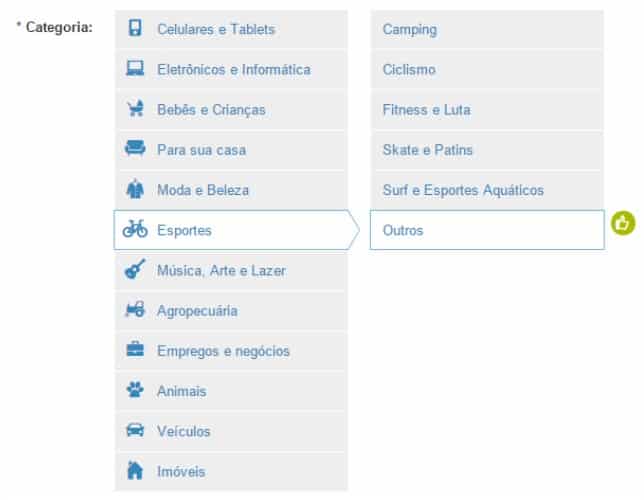Click the jacket icon for Moda e Beleza
Screen dimensions: 644x500
tap(135, 189)
